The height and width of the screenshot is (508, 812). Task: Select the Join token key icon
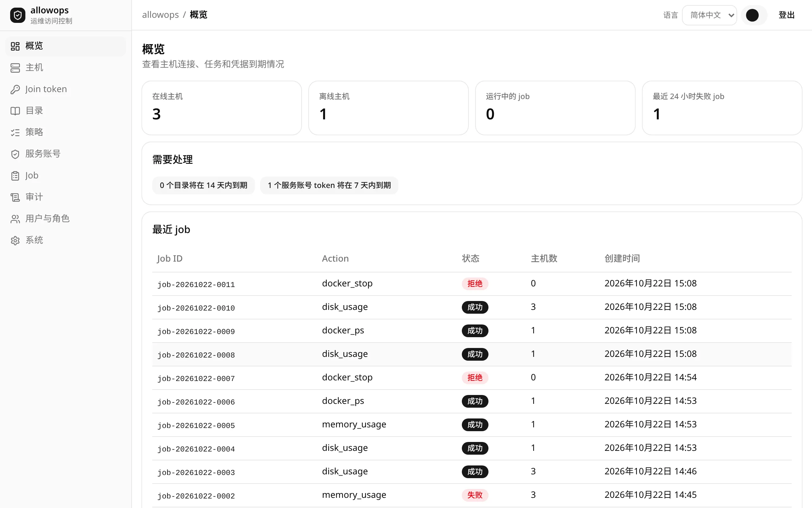pos(15,89)
